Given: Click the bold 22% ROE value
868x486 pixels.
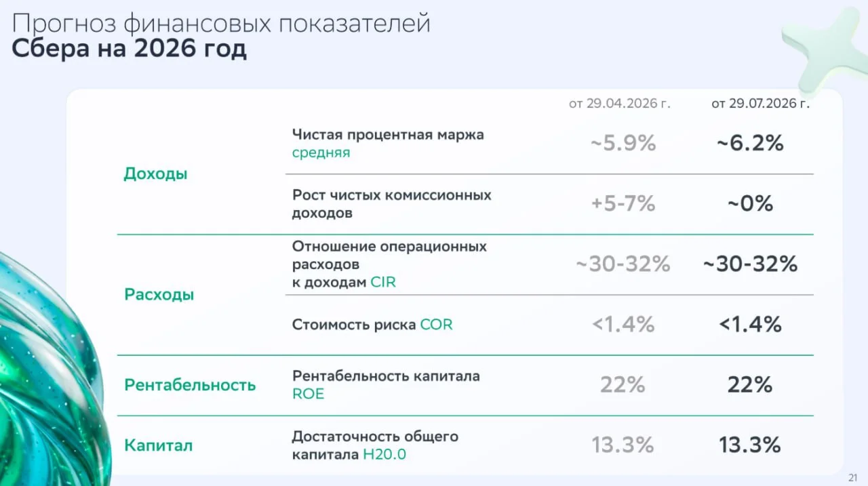Looking at the screenshot, I should click(750, 385).
